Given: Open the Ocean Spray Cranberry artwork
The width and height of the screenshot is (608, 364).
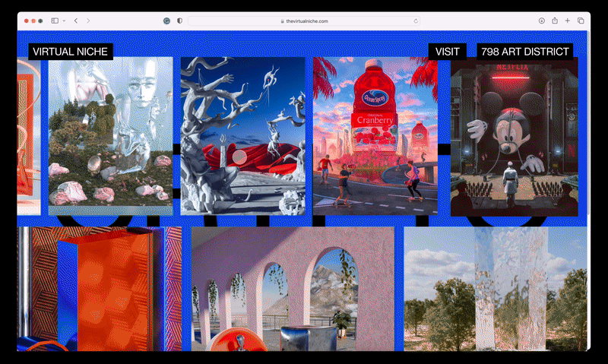Looking at the screenshot, I should coord(375,136).
